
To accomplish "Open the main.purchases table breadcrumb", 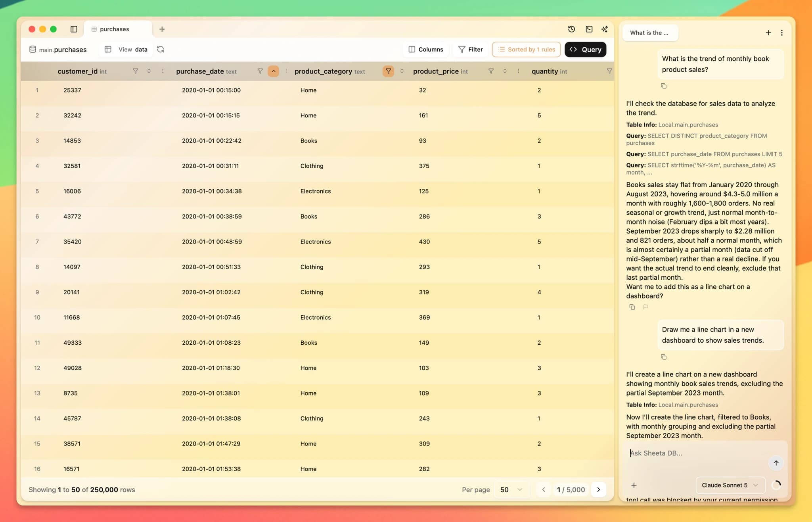I will coord(58,49).
